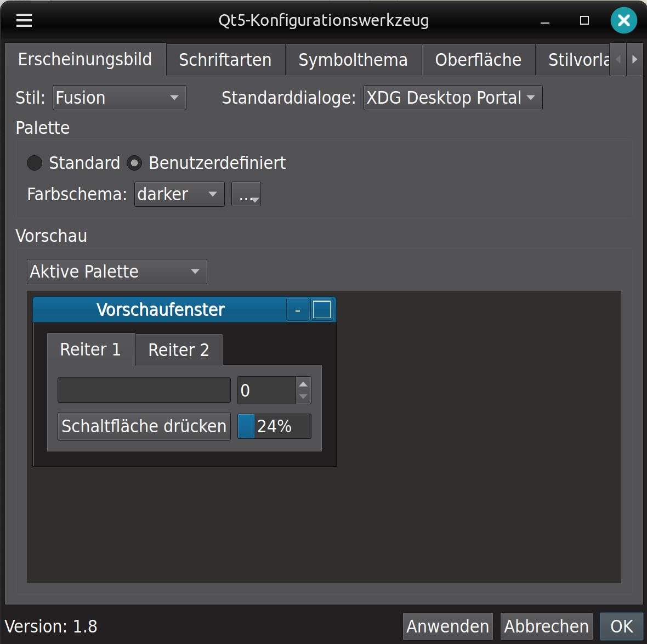
Task: Click the empty text field in the preview
Action: point(144,389)
